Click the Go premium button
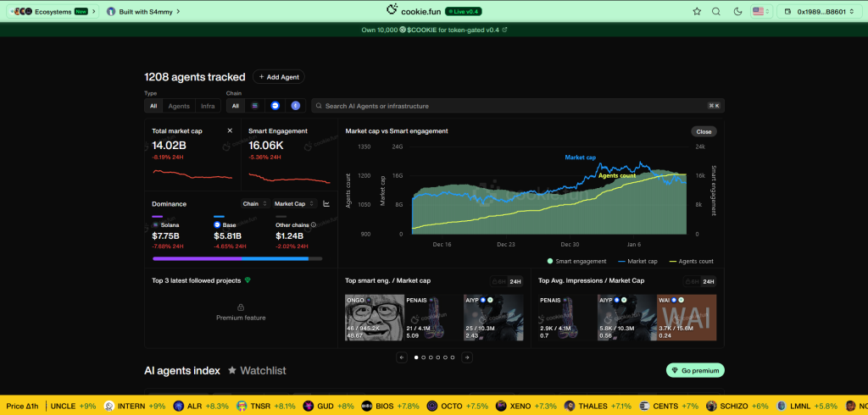868x415 pixels. [695, 371]
